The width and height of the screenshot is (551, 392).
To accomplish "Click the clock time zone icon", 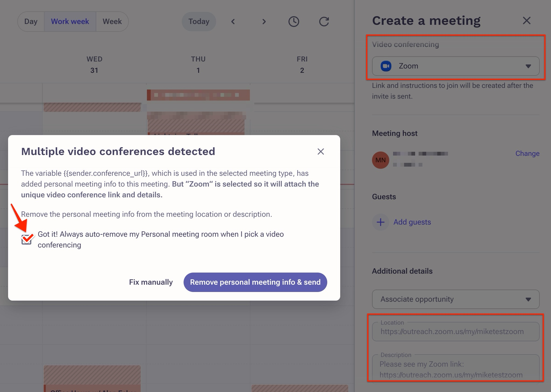I will tap(294, 22).
